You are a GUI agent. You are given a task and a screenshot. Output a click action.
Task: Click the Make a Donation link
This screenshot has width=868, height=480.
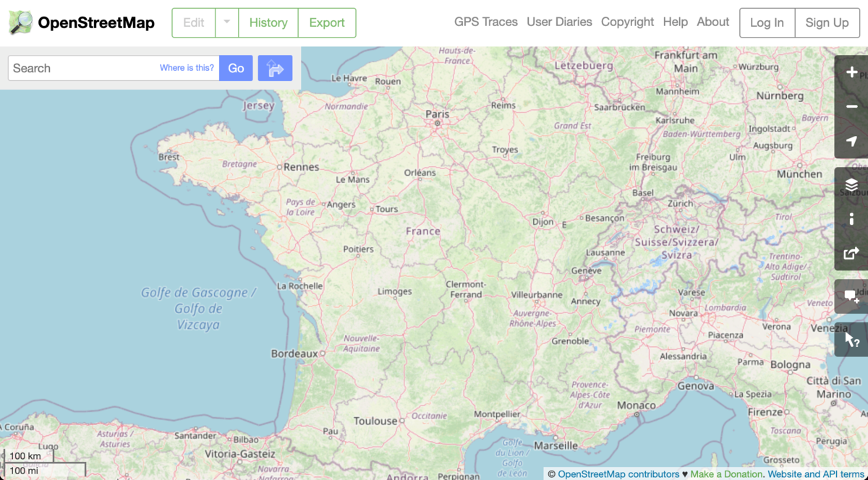(726, 473)
